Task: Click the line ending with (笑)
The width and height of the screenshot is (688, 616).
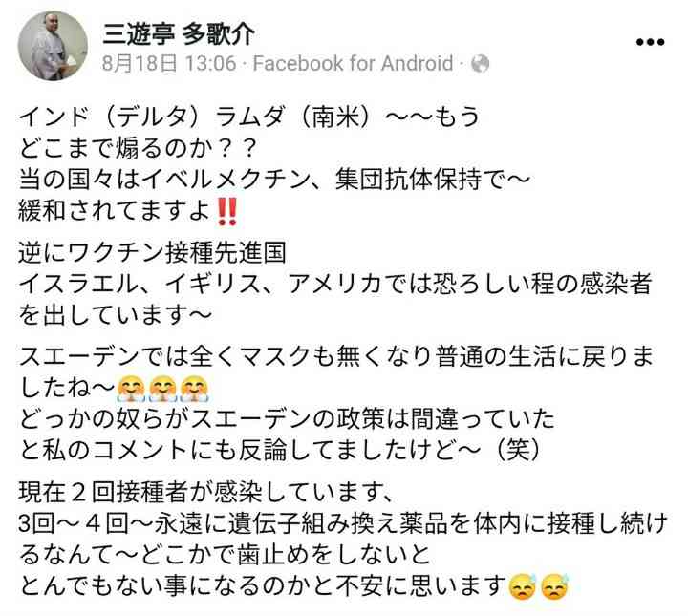Action: point(280,450)
